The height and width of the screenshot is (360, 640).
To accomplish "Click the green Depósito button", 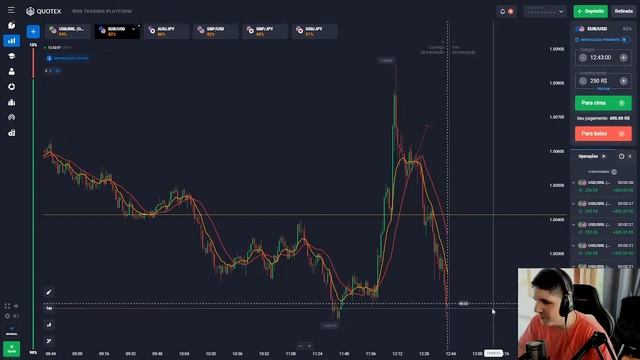I will 590,11.
